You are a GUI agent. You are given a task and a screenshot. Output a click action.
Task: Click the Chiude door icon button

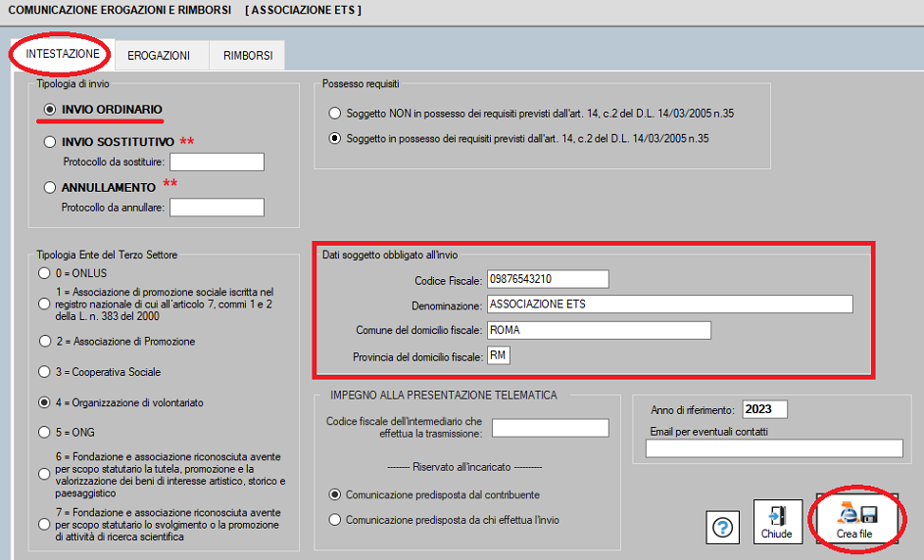tap(777, 522)
